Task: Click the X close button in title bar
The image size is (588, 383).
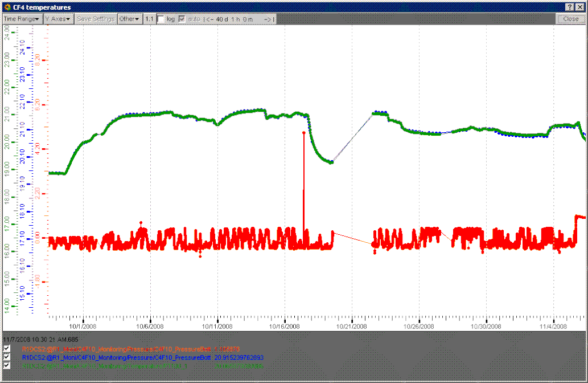Action: point(580,7)
